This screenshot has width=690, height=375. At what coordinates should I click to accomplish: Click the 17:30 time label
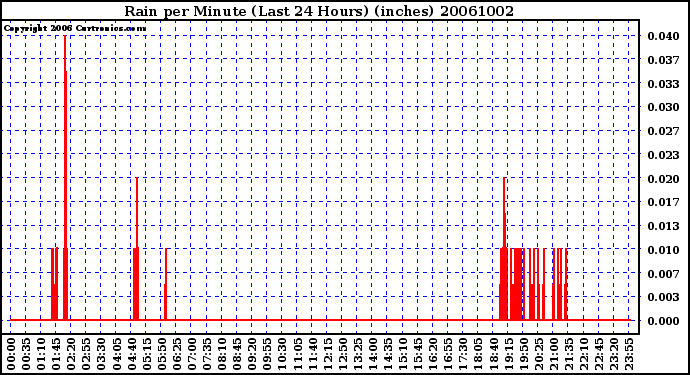(462, 354)
